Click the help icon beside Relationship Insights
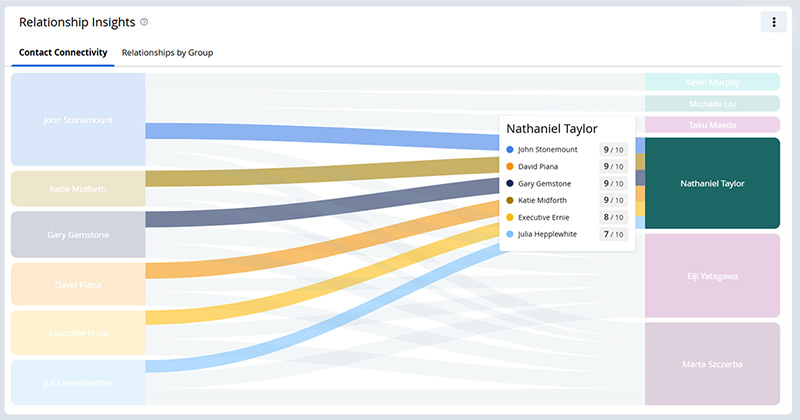The height and width of the screenshot is (420, 800). tap(144, 22)
